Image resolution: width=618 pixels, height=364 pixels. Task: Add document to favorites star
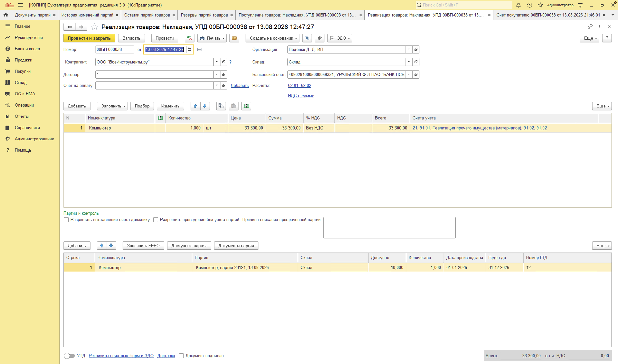[x=94, y=27]
